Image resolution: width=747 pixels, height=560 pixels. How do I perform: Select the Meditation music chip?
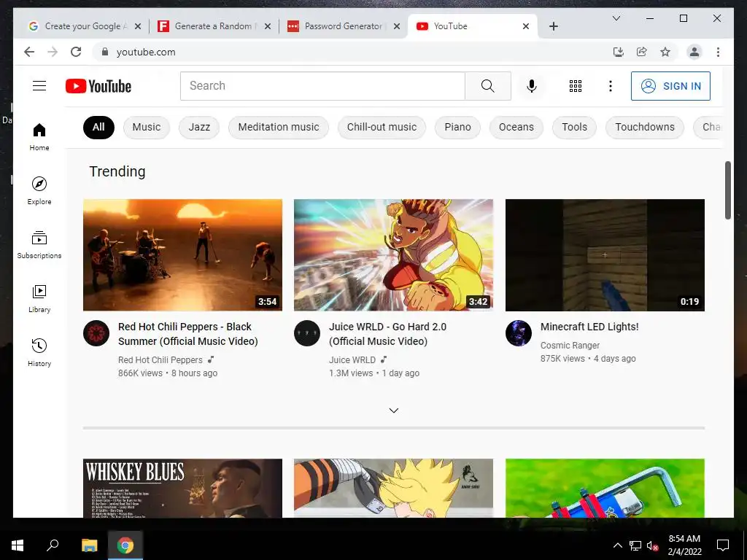click(278, 127)
